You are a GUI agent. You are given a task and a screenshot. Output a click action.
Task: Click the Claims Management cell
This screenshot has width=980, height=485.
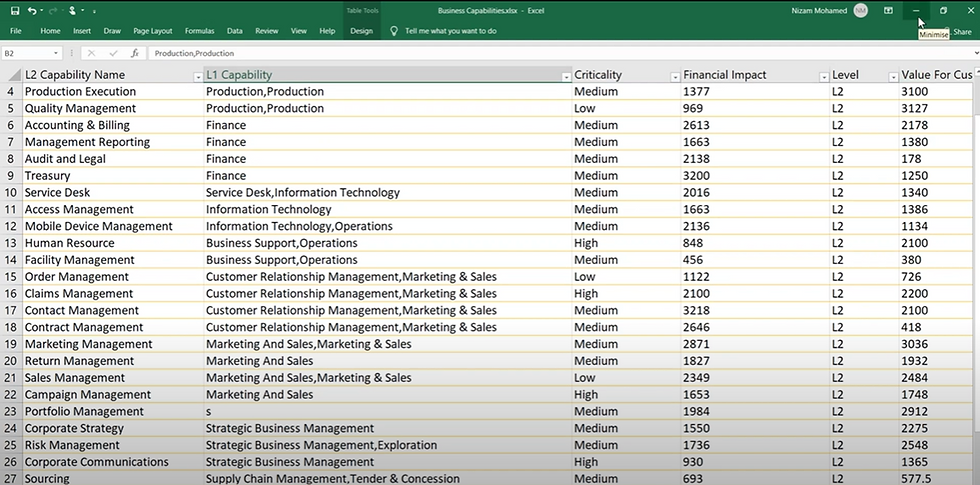[113, 294]
